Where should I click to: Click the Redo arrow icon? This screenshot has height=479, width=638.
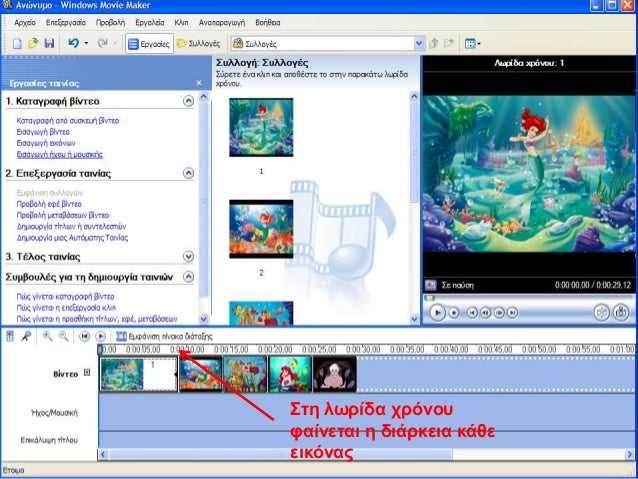click(x=102, y=43)
